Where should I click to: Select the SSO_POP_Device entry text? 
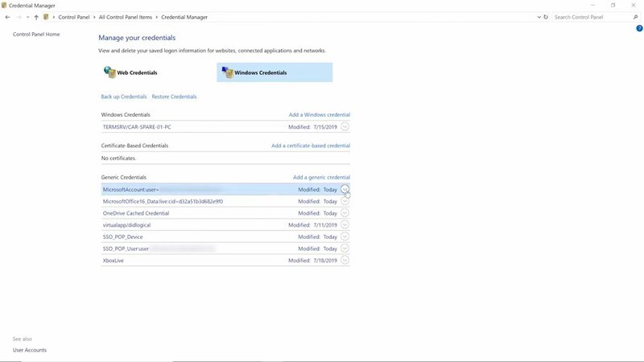point(123,237)
